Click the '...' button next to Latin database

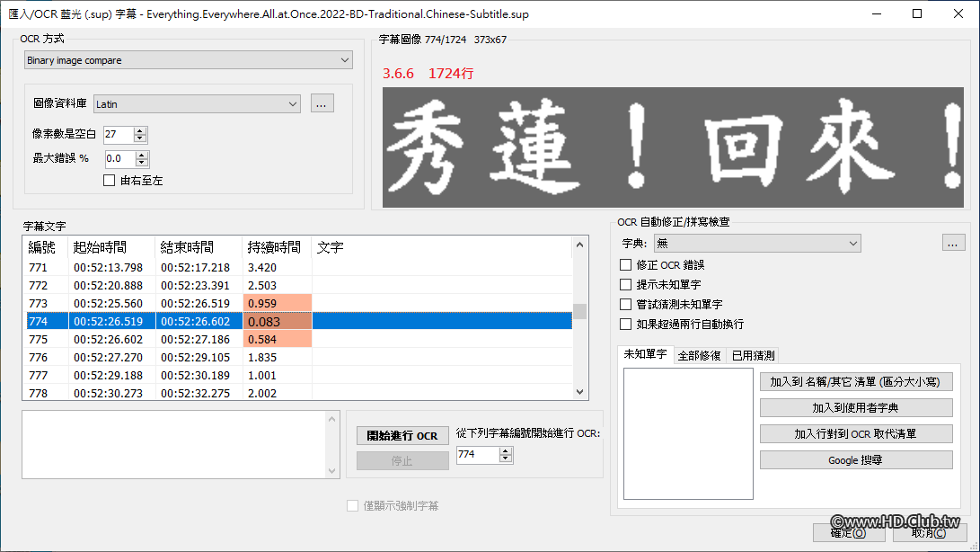(x=322, y=104)
